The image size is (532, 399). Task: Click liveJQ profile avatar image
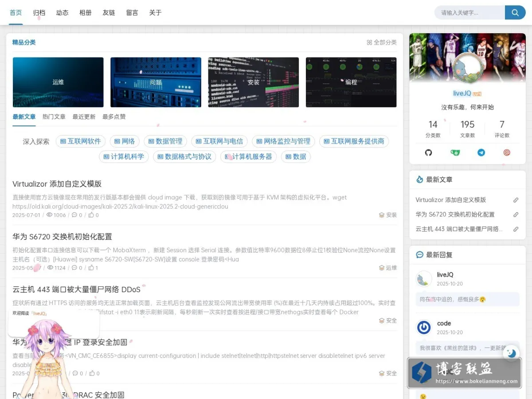pyautogui.click(x=467, y=68)
